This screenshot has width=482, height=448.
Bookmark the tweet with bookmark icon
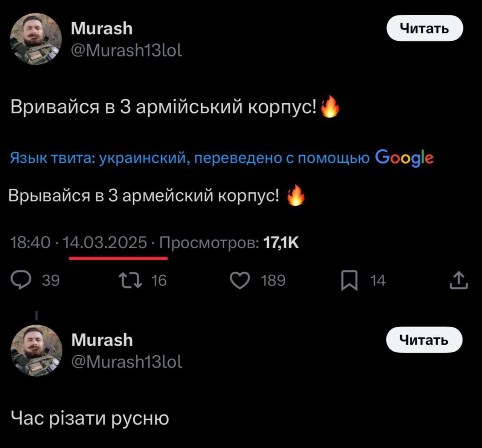[349, 281]
